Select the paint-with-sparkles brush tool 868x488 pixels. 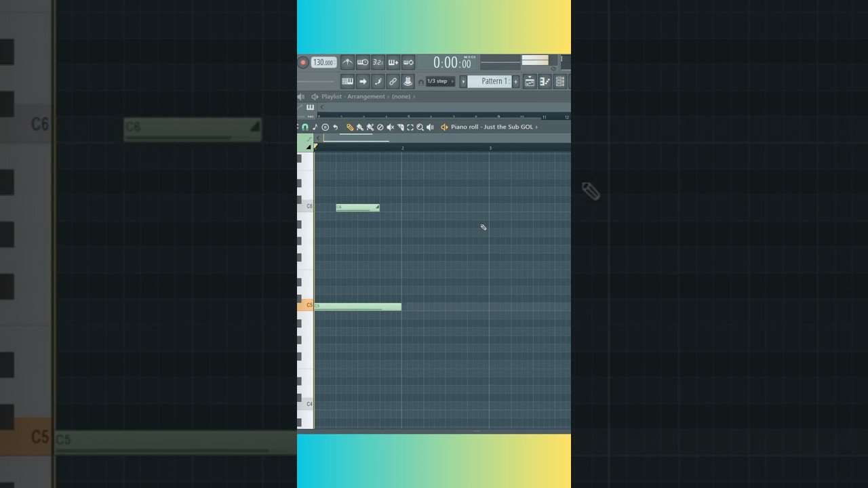[x=370, y=127]
